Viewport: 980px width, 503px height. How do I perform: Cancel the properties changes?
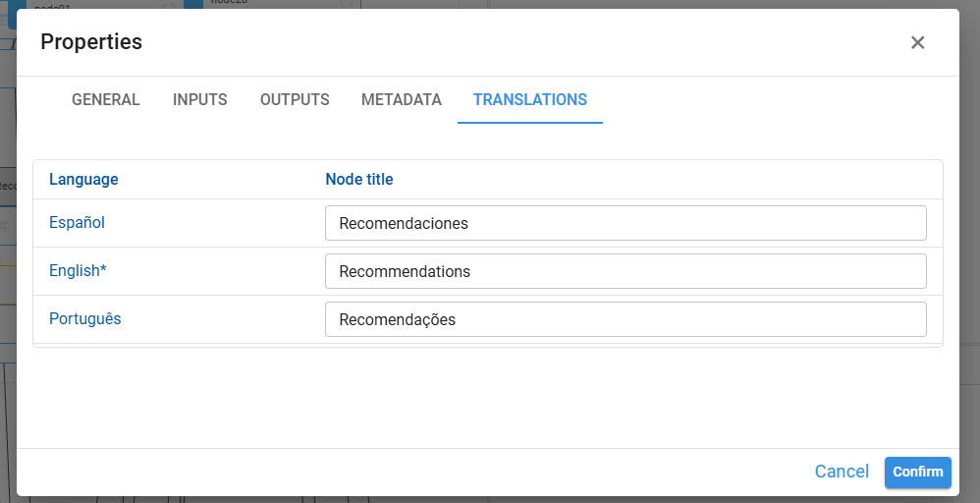842,472
